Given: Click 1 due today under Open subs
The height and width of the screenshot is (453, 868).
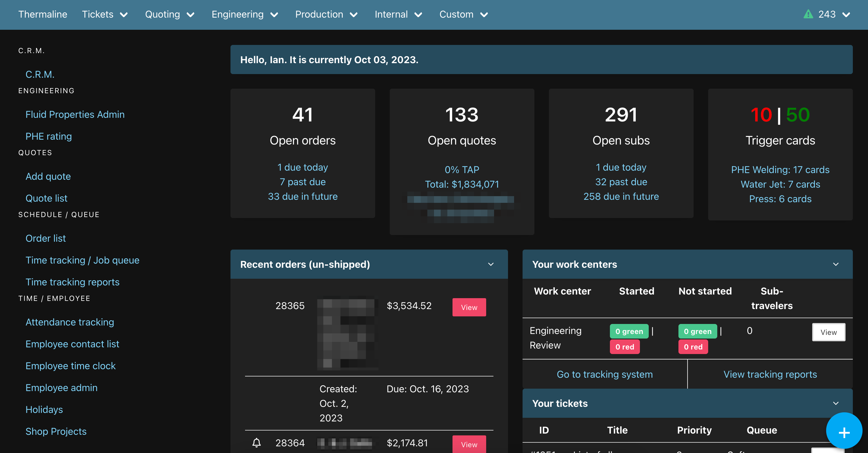Looking at the screenshot, I should (x=621, y=167).
